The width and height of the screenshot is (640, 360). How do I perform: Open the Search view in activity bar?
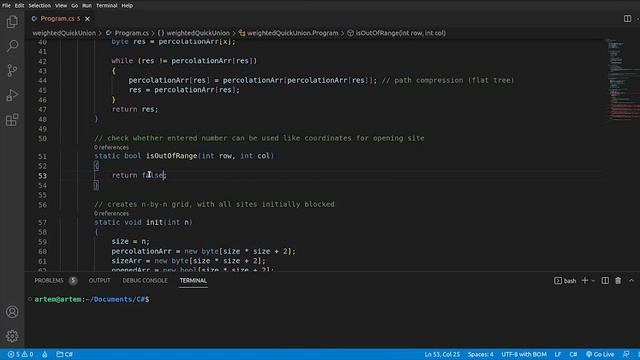click(12, 46)
